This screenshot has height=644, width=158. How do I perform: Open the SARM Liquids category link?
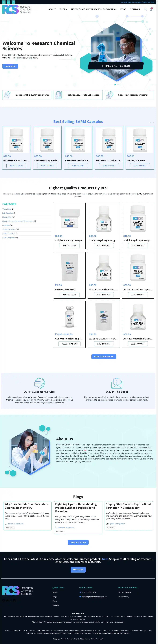[8, 234]
